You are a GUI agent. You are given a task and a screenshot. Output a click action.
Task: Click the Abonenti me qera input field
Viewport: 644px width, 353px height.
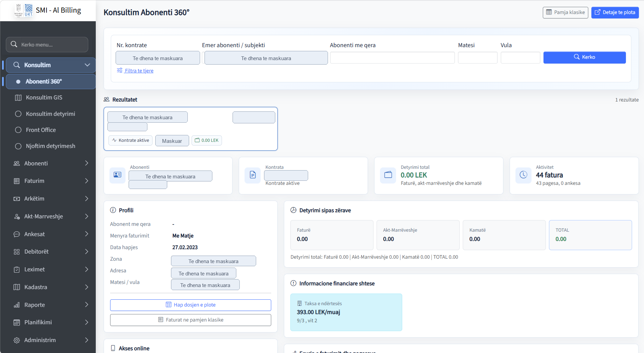392,57
